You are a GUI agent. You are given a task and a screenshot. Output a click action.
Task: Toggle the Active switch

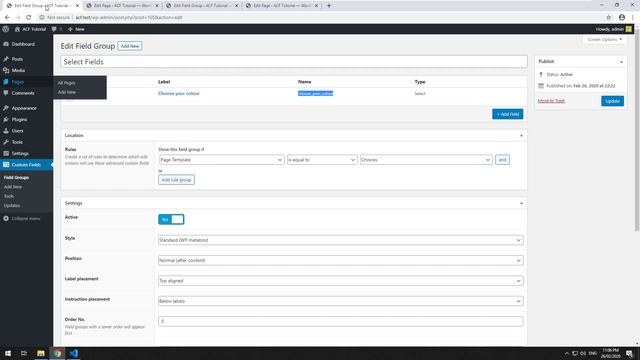pos(171,220)
